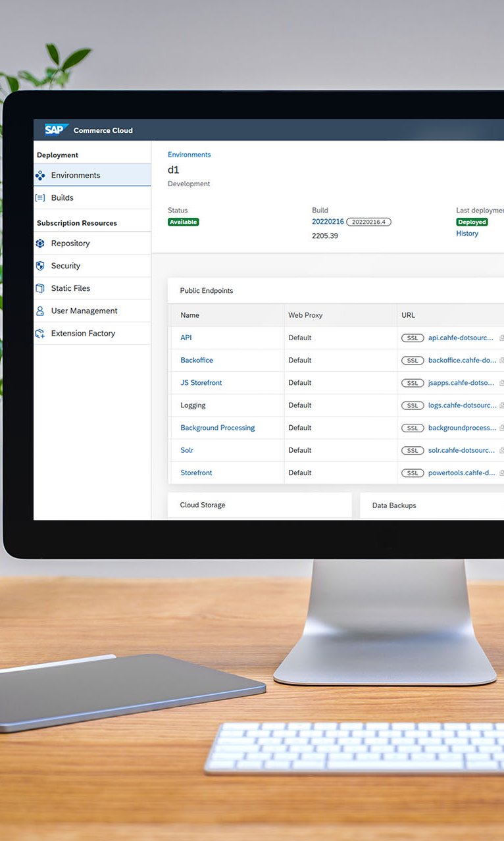Open the powertools.cahfe storefront URL

461,473
